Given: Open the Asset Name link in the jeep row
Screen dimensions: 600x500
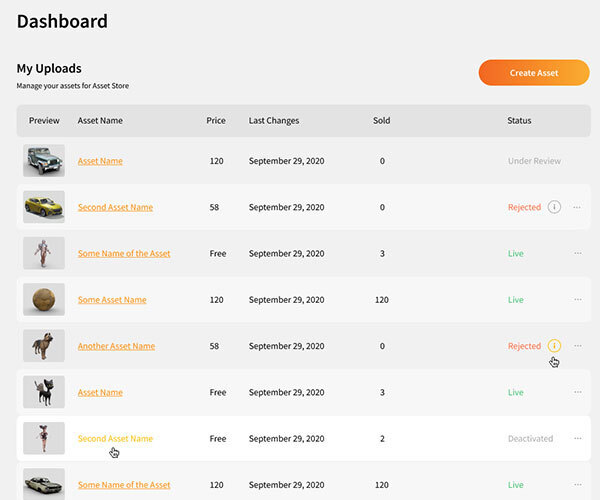Looking at the screenshot, I should coord(100,161).
